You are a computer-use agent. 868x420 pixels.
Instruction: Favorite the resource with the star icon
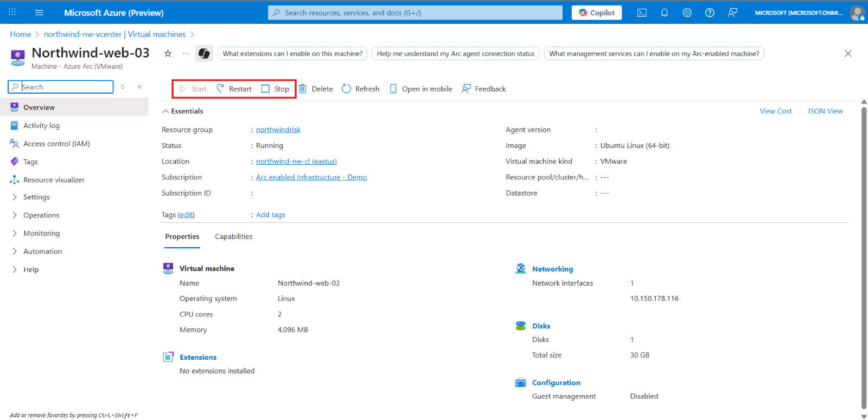point(168,53)
